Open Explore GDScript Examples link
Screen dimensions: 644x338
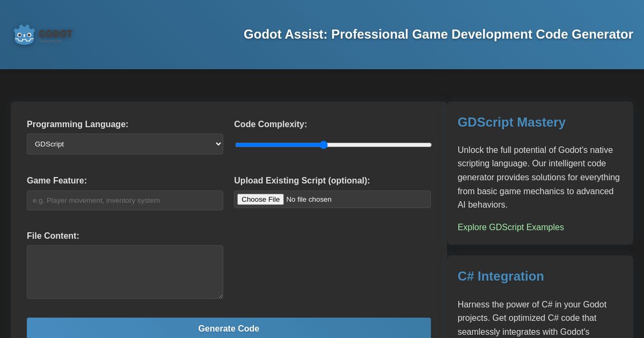[x=510, y=227]
